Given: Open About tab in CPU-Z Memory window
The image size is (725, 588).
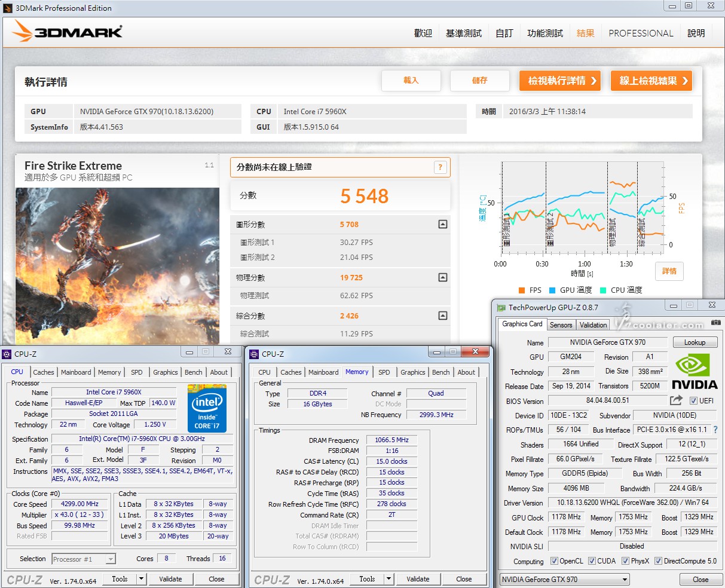Looking at the screenshot, I should [467, 372].
